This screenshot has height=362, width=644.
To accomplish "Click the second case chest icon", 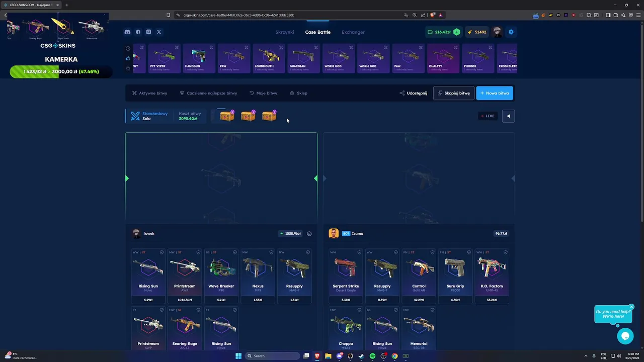I will tap(248, 116).
